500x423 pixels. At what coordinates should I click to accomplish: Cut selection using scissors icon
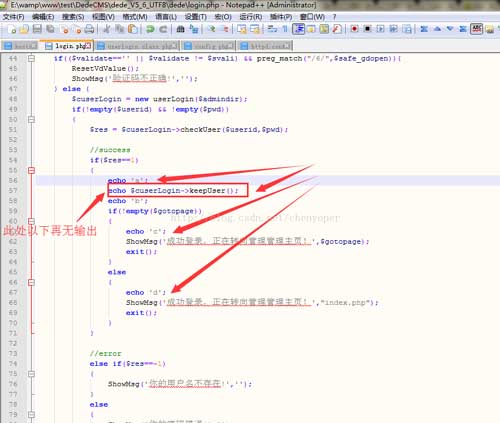coord(107,29)
